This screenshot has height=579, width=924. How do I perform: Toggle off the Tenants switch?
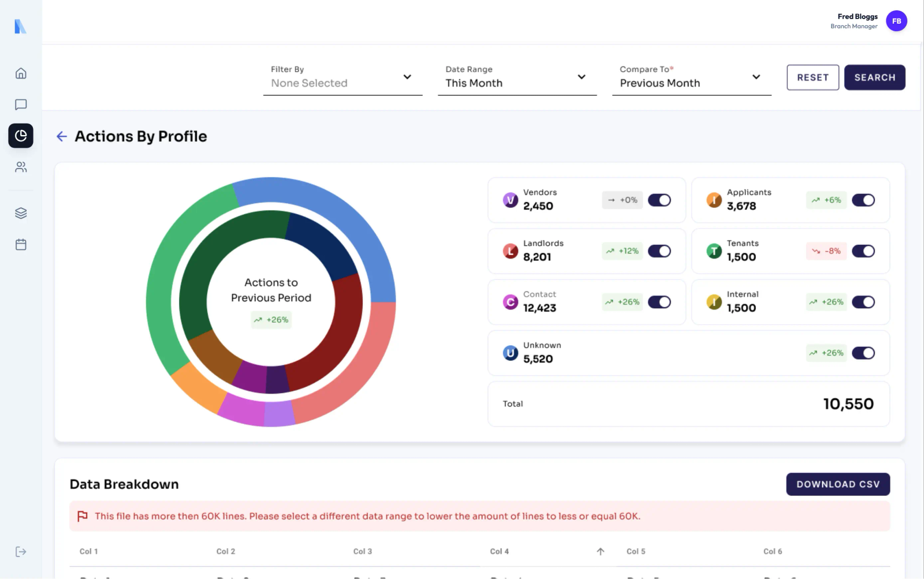click(x=863, y=251)
